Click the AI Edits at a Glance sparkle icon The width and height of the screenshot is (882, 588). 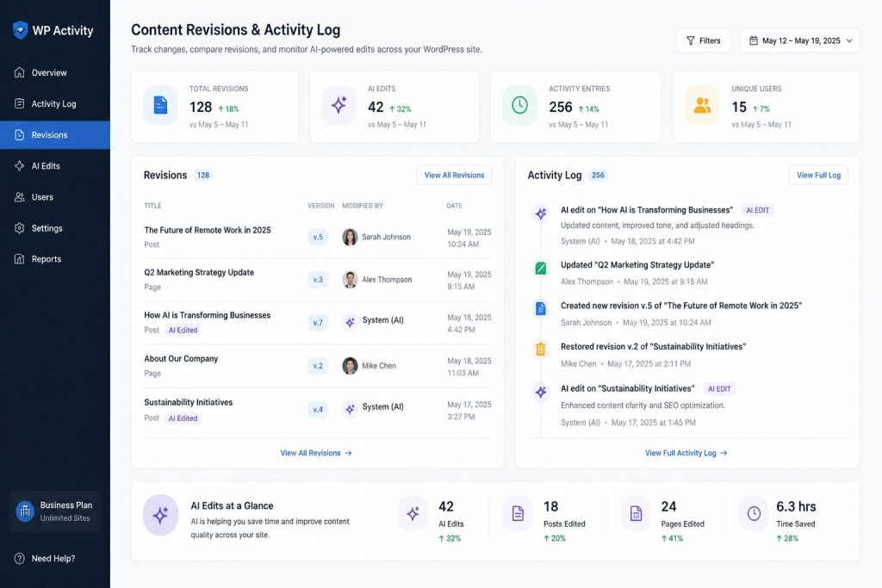pyautogui.click(x=161, y=515)
